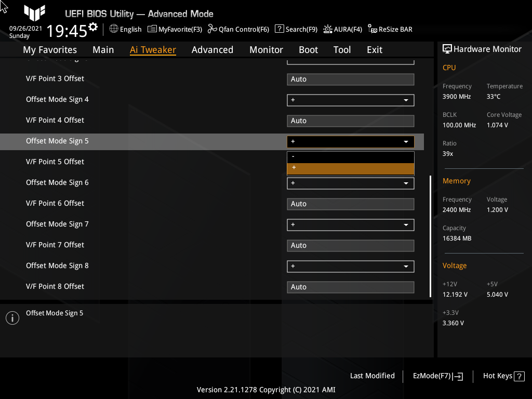Open the Monitor menu
The width and height of the screenshot is (532, 399).
pos(266,50)
